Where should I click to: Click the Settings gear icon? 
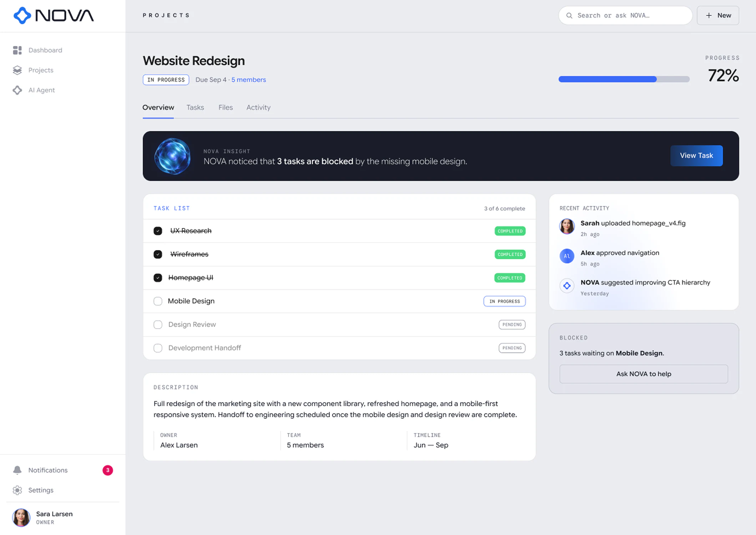(17, 490)
